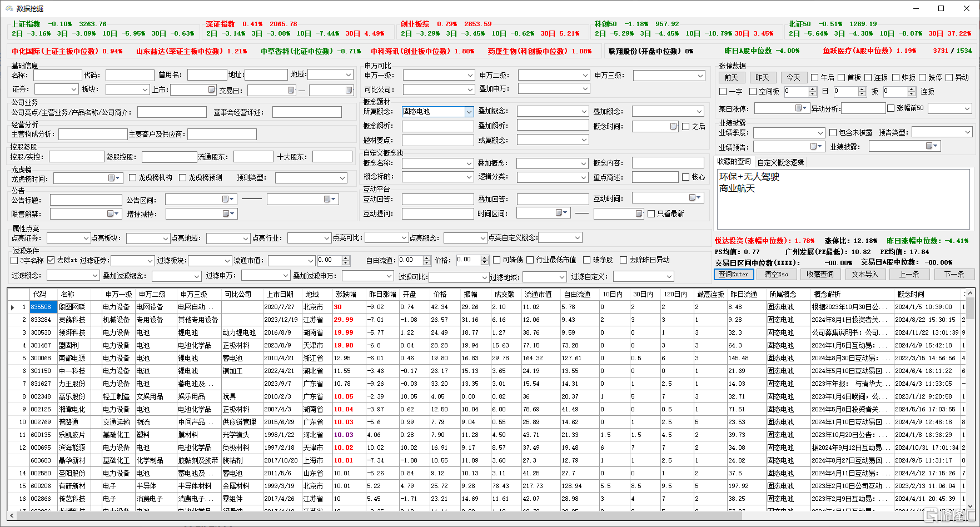980x527 pixels.
Task: Open the 可比公司 dropdown
Action: click(x=469, y=90)
